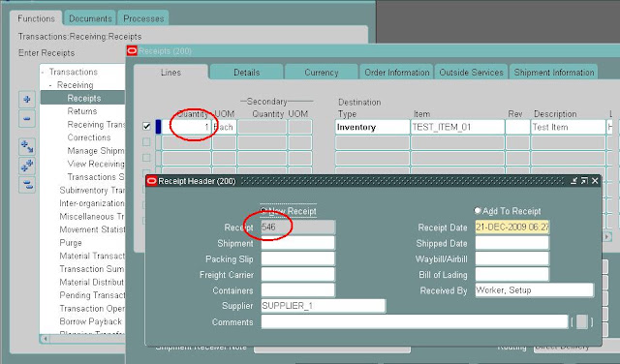Toggle checkbox on TEST_ITEM_01 receipt line

(146, 127)
